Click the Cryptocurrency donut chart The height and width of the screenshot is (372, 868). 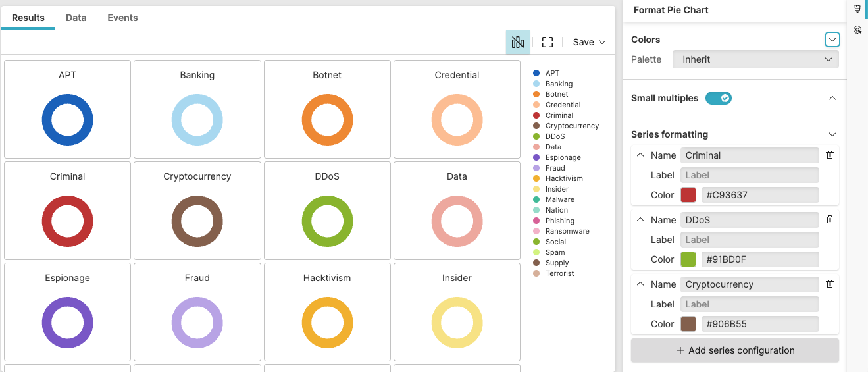pos(197,221)
